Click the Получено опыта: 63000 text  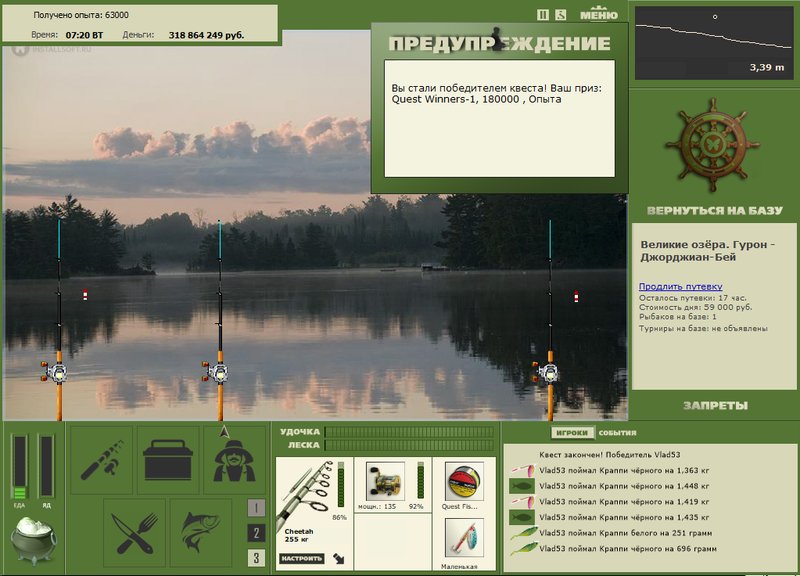pos(81,15)
